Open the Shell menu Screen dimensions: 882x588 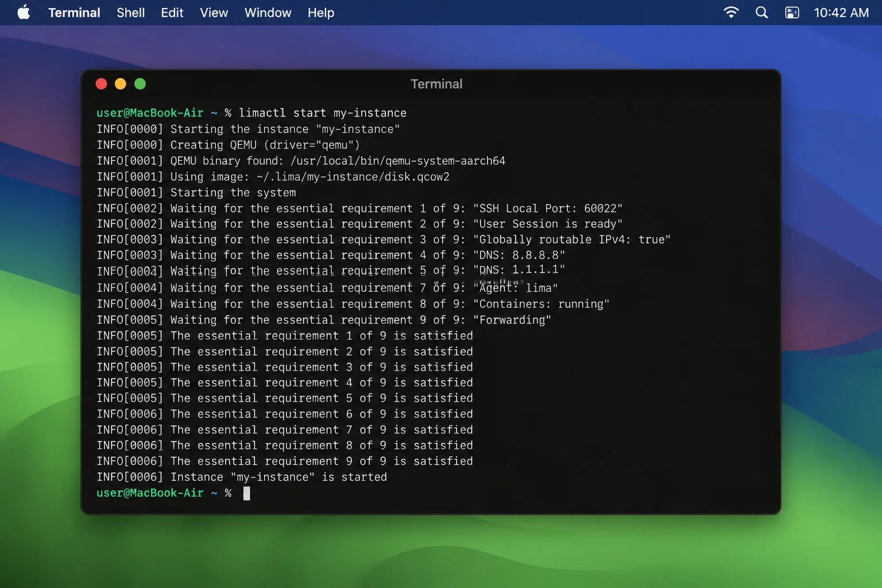(130, 13)
